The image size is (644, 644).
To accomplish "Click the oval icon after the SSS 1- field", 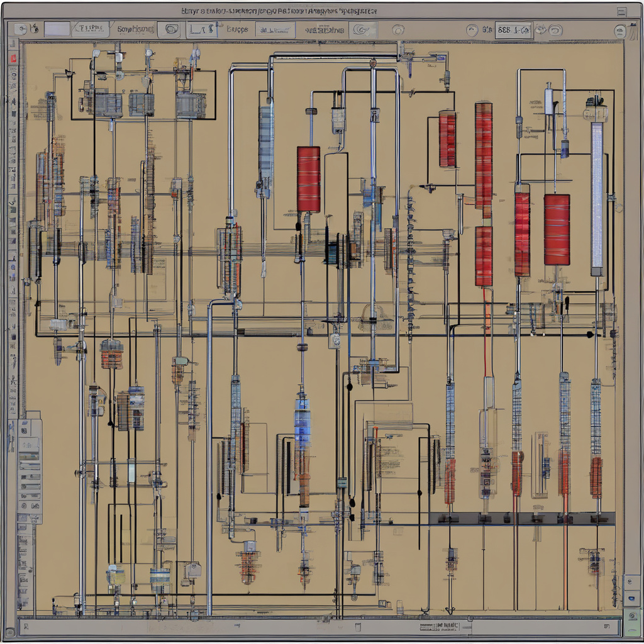I will pyautogui.click(x=555, y=30).
